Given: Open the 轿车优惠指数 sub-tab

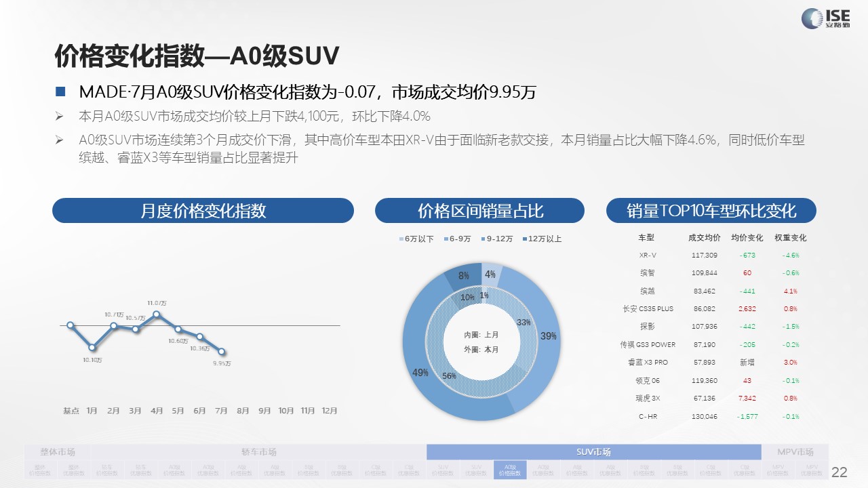Looking at the screenshot, I should (x=141, y=470).
